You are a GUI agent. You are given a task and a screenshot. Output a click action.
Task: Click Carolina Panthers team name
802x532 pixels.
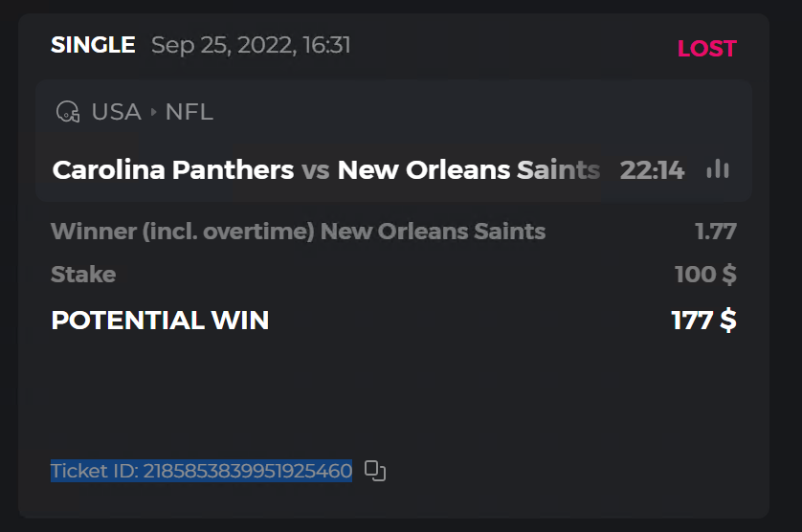(x=173, y=170)
